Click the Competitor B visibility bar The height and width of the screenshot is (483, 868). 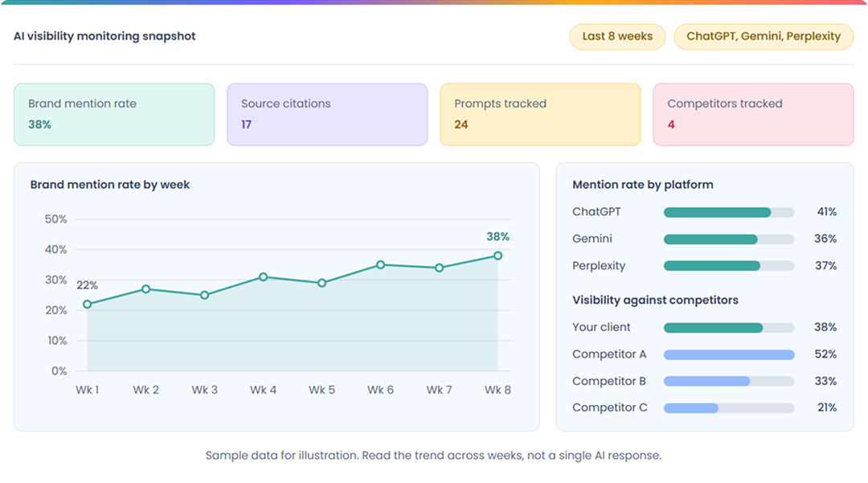(x=729, y=381)
